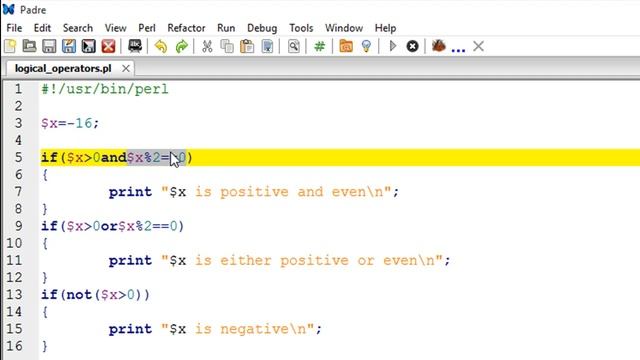This screenshot has height=360, width=640.
Task: Open the Refactor menu
Action: [187, 28]
